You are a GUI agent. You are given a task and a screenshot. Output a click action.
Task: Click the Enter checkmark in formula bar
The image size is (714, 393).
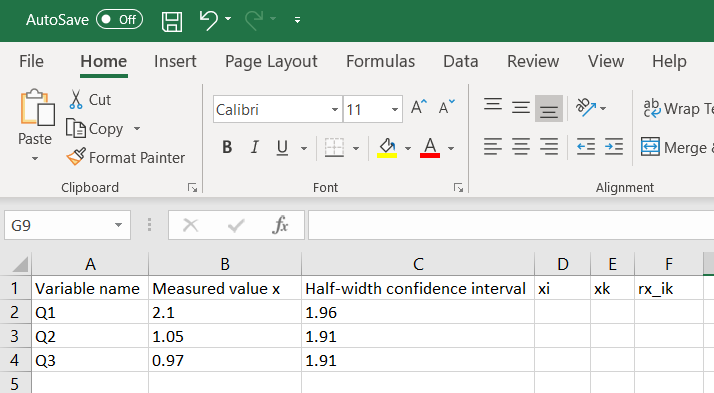(236, 225)
